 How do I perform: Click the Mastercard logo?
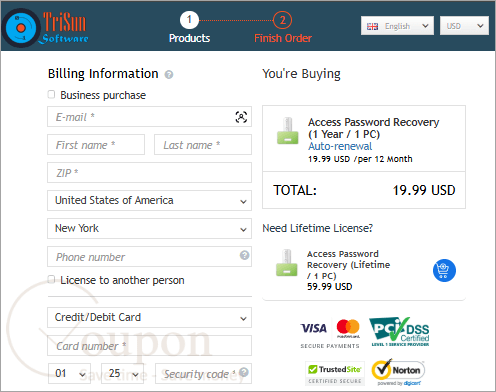coord(348,328)
